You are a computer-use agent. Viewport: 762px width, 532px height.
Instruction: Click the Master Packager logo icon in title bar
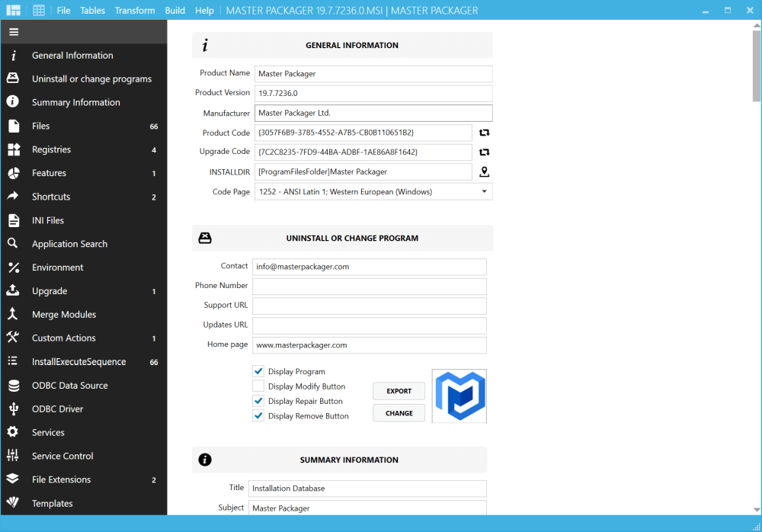point(13,10)
